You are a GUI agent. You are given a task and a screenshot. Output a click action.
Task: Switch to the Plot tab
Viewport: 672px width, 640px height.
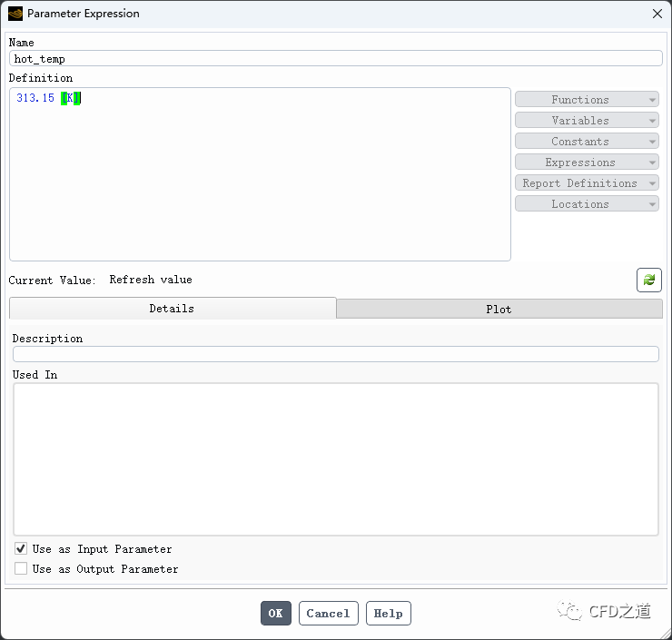click(x=499, y=309)
